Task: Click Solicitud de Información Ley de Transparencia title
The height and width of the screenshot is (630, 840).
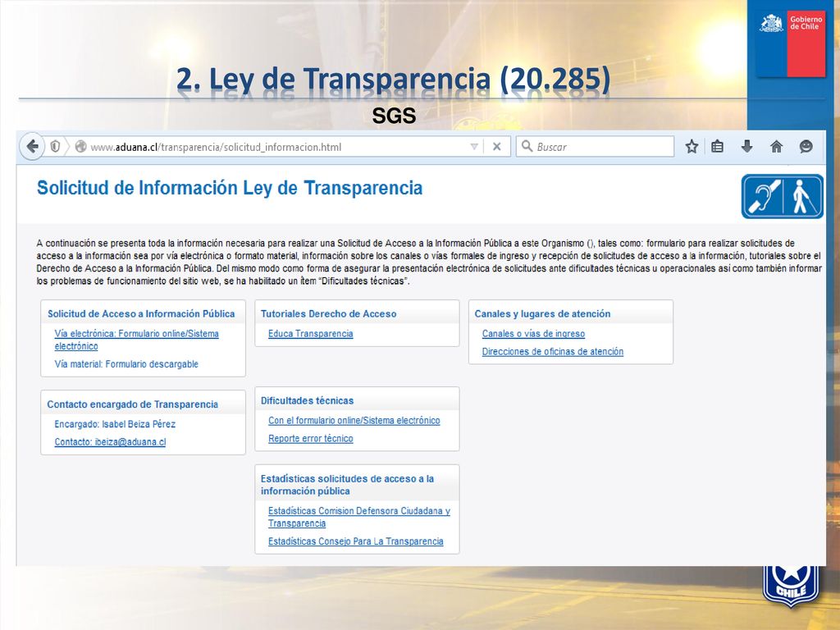Action: [230, 188]
